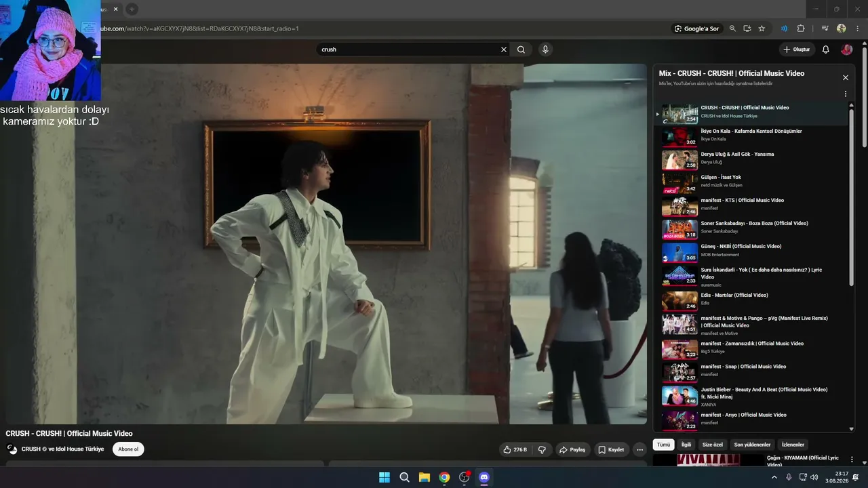
Task: Select the İzlenenler filter chip
Action: pos(793,445)
